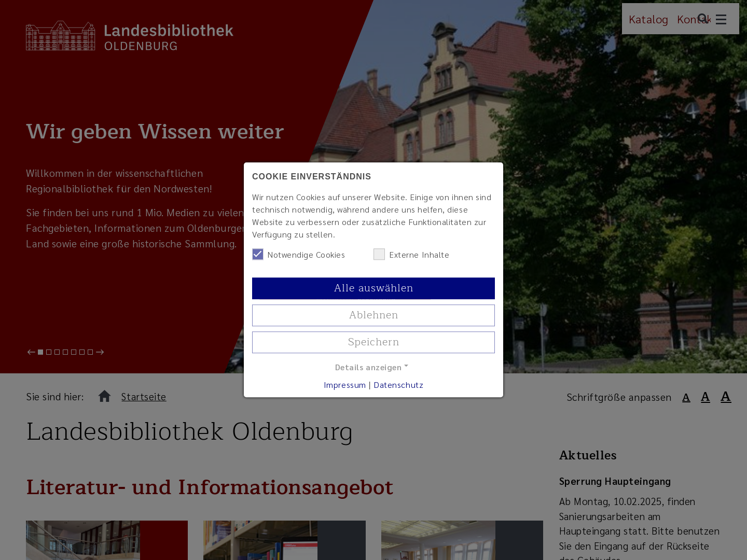This screenshot has width=747, height=560.
Task: Select the first slider dot
Action: point(40,352)
